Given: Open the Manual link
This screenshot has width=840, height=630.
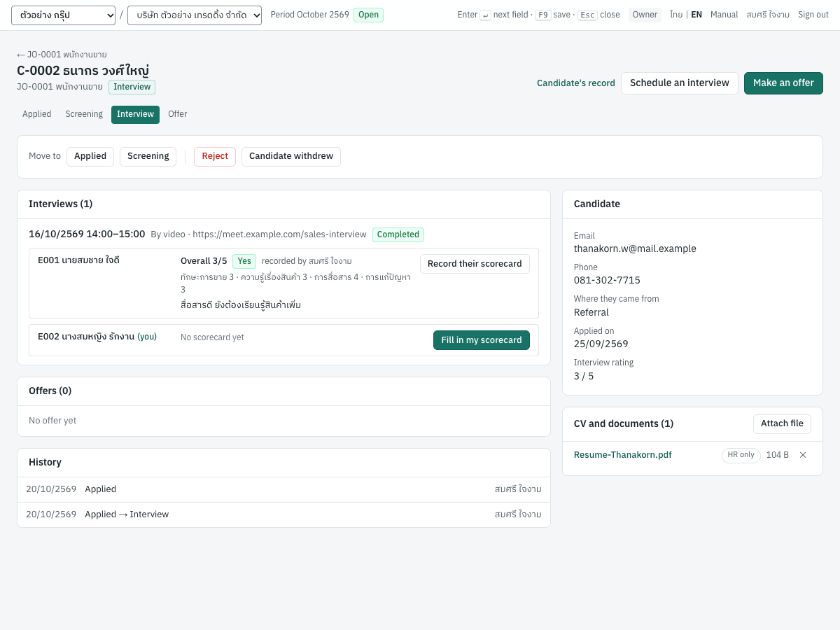Looking at the screenshot, I should point(724,15).
